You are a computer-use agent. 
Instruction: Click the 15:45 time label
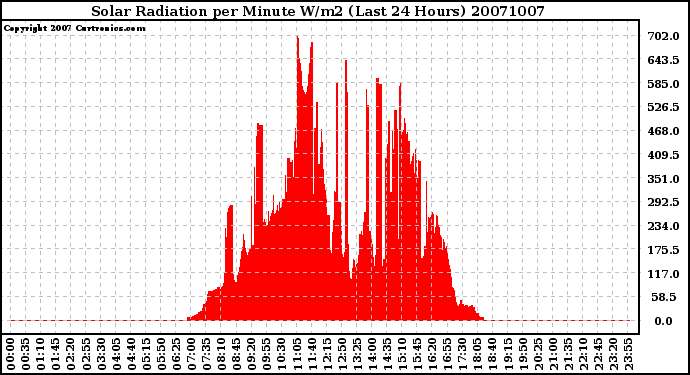[418, 355]
